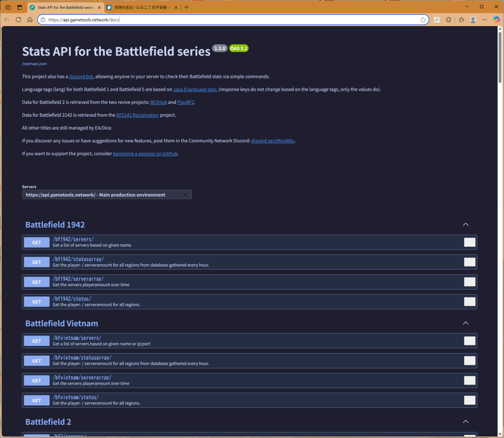
Task: Click the /bfvietnam/statusarray/ endpoint path
Action: tap(82, 358)
